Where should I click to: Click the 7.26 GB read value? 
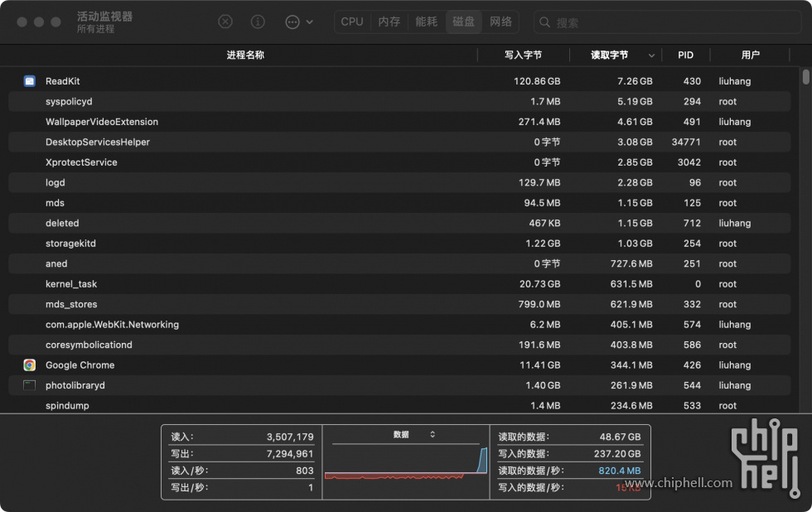tap(635, 81)
